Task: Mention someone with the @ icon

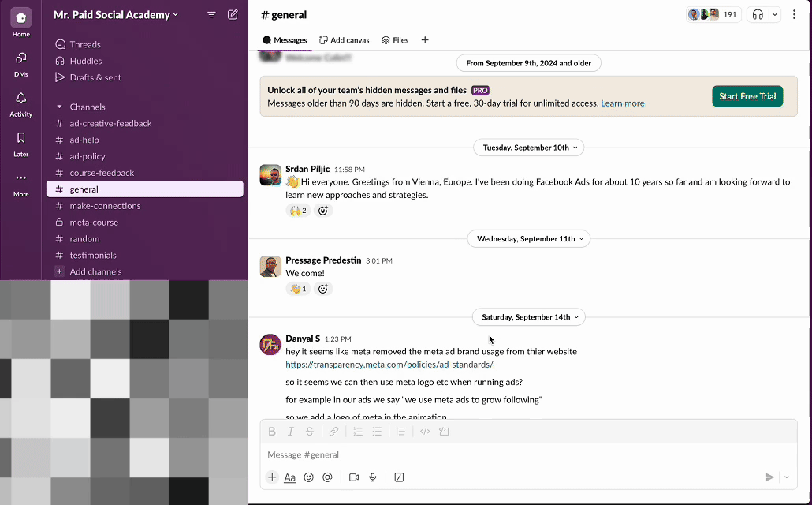Action: pyautogui.click(x=327, y=477)
